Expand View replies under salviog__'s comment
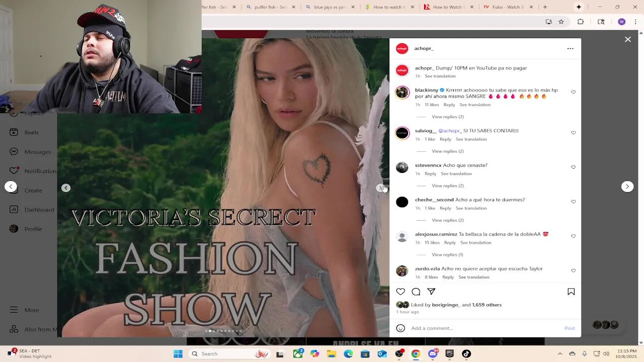Viewport: 644px width, 362px height. 448,151
